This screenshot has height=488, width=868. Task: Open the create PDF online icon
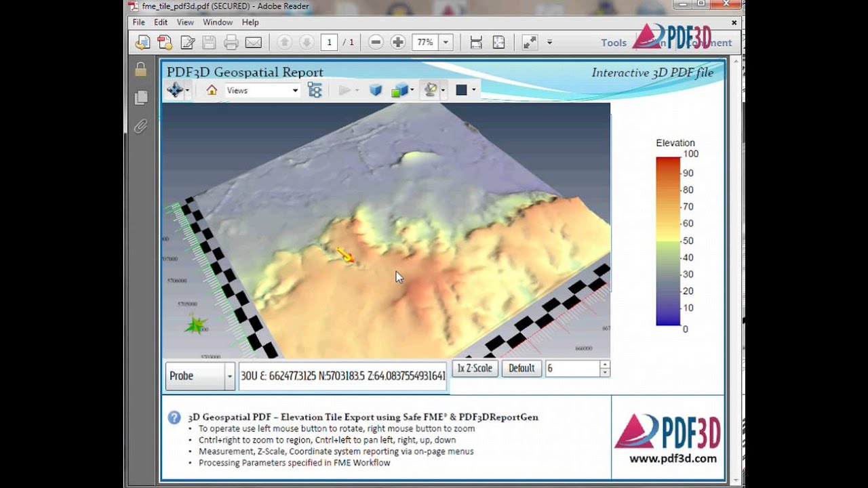142,43
